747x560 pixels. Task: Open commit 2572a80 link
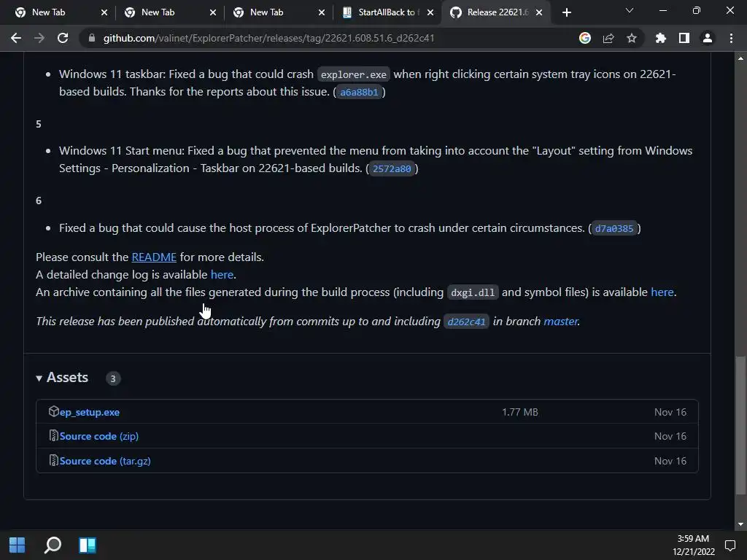click(392, 168)
